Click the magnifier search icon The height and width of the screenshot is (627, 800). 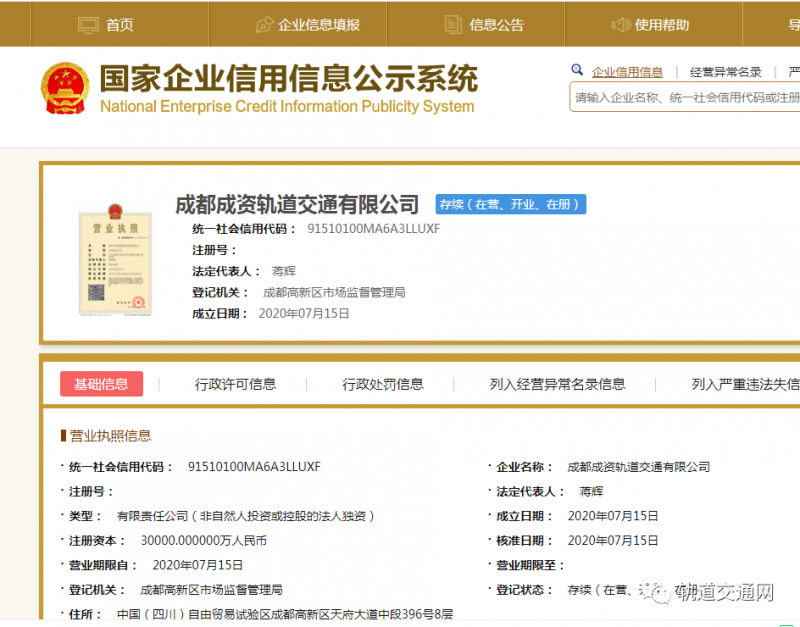click(x=577, y=70)
